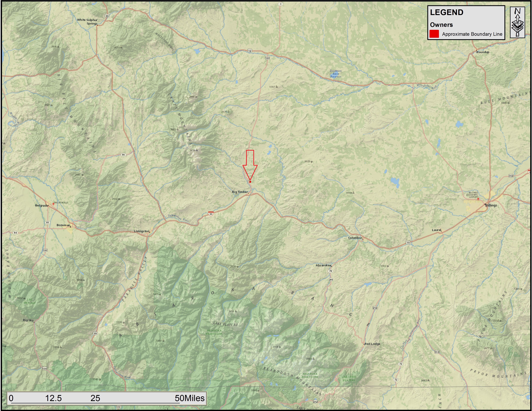
Task: Click the Big Timber town label
Action: pos(240,192)
